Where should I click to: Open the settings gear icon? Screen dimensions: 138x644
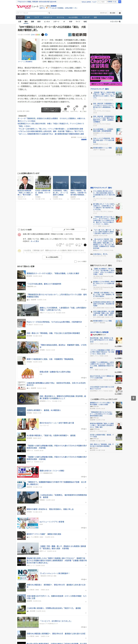[120, 13]
